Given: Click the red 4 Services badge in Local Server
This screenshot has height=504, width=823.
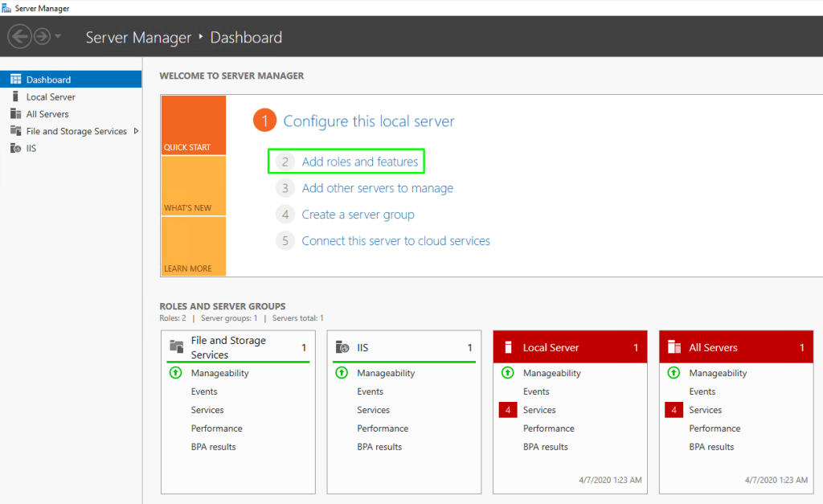Looking at the screenshot, I should tap(508, 410).
